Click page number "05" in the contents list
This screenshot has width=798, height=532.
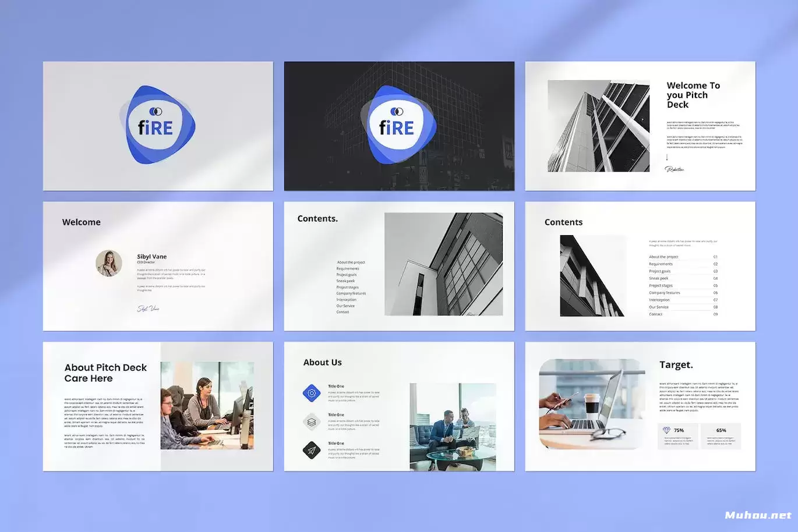(715, 286)
